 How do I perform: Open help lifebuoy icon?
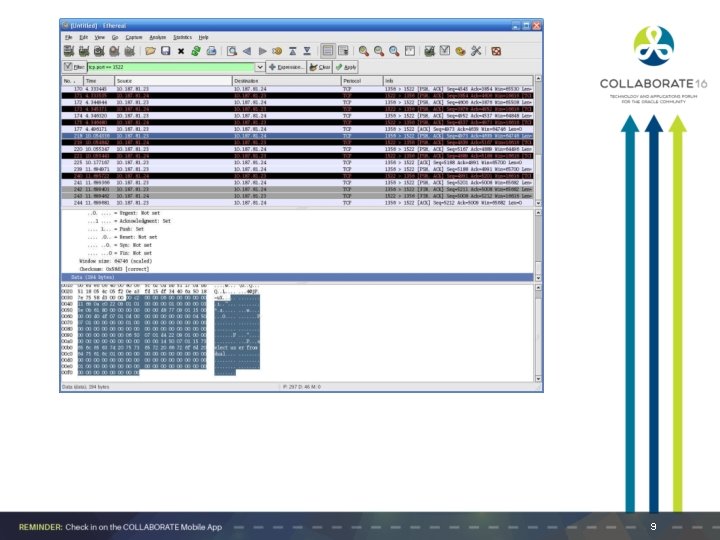pos(496,51)
